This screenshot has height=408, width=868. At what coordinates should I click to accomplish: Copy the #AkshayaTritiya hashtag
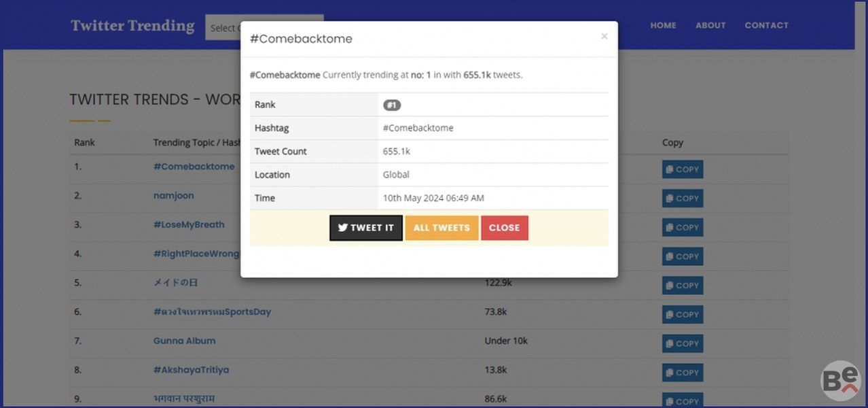pyautogui.click(x=682, y=373)
